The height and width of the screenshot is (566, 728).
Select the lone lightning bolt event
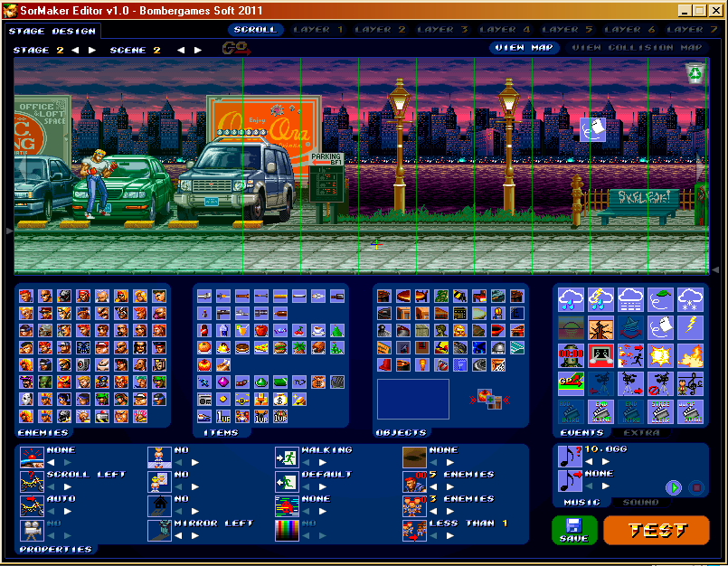click(690, 328)
